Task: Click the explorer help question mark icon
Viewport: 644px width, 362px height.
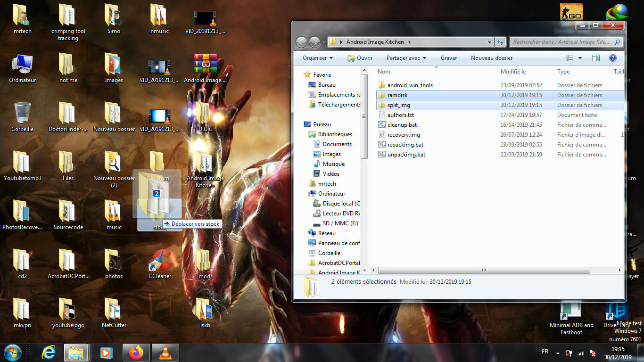Action: (612, 58)
